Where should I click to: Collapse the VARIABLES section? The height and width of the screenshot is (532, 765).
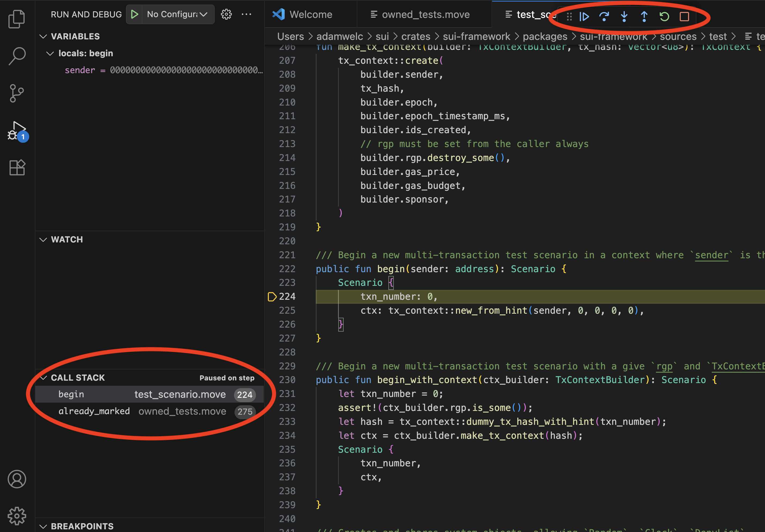click(x=43, y=36)
